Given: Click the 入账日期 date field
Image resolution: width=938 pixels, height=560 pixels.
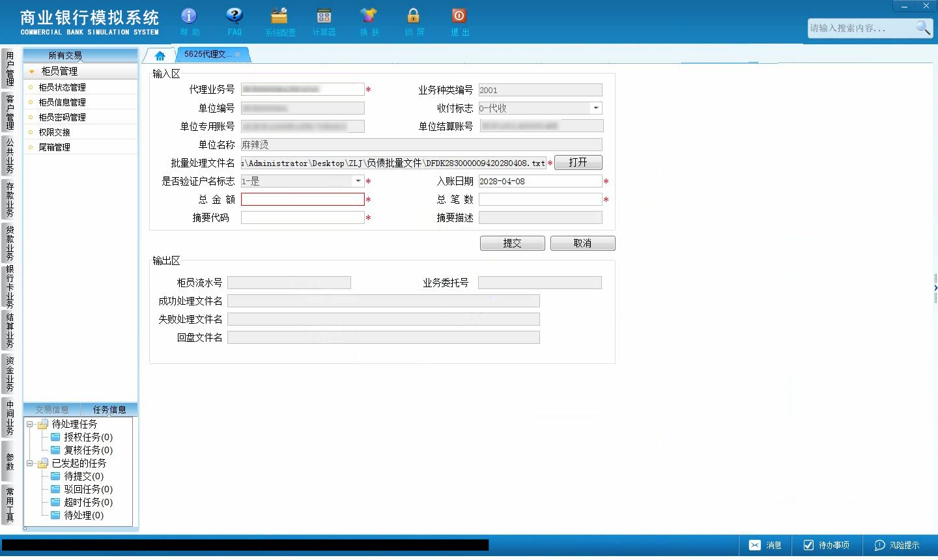Looking at the screenshot, I should tap(540, 181).
